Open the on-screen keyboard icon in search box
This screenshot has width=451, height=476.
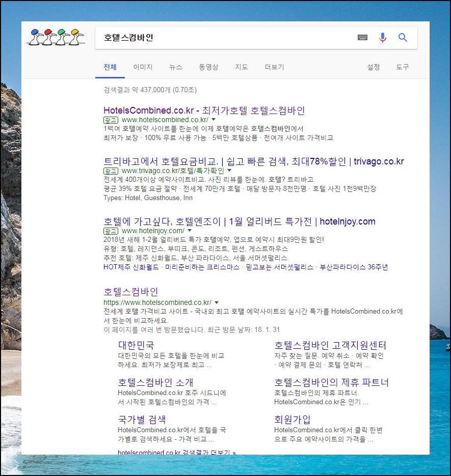[x=362, y=37]
